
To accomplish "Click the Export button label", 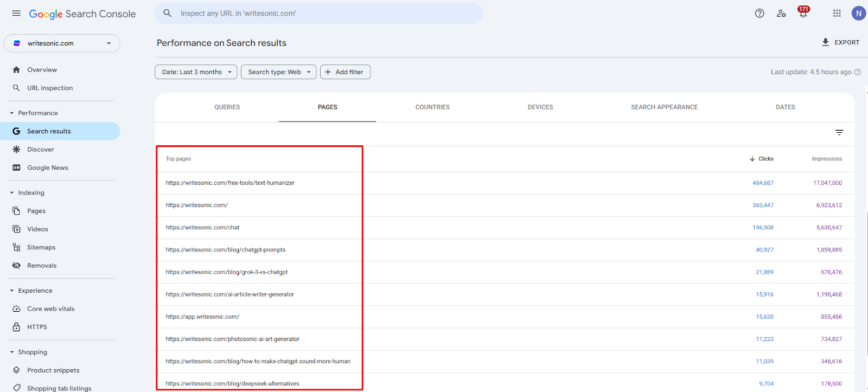I will coord(847,42).
